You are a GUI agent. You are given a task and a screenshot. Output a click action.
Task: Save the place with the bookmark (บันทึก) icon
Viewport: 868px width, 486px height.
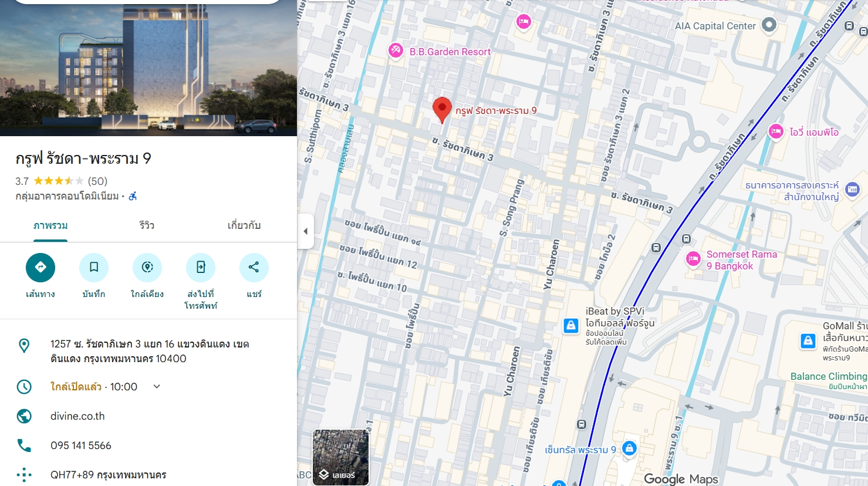[94, 268]
